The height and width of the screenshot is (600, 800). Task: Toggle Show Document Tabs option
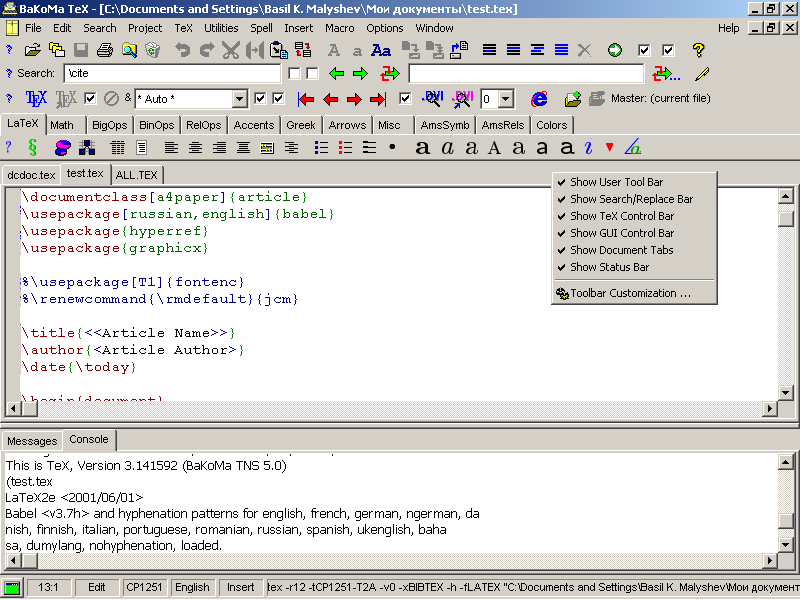tap(621, 250)
